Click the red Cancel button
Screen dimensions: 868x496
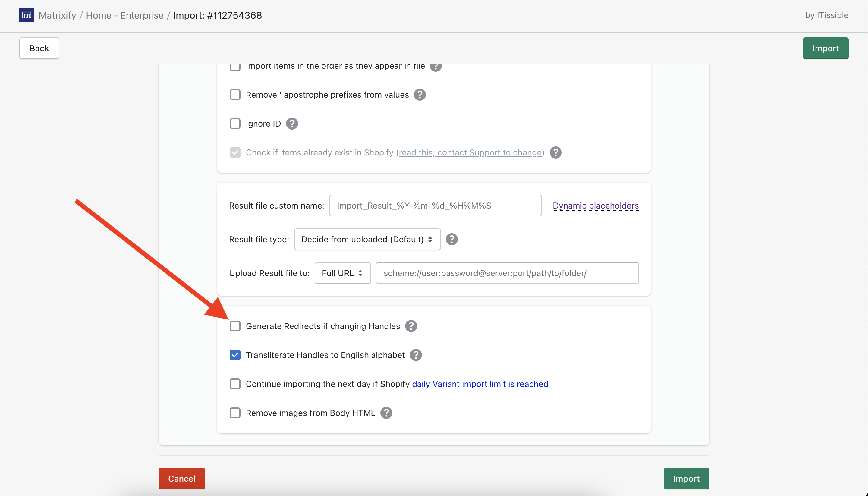click(181, 478)
